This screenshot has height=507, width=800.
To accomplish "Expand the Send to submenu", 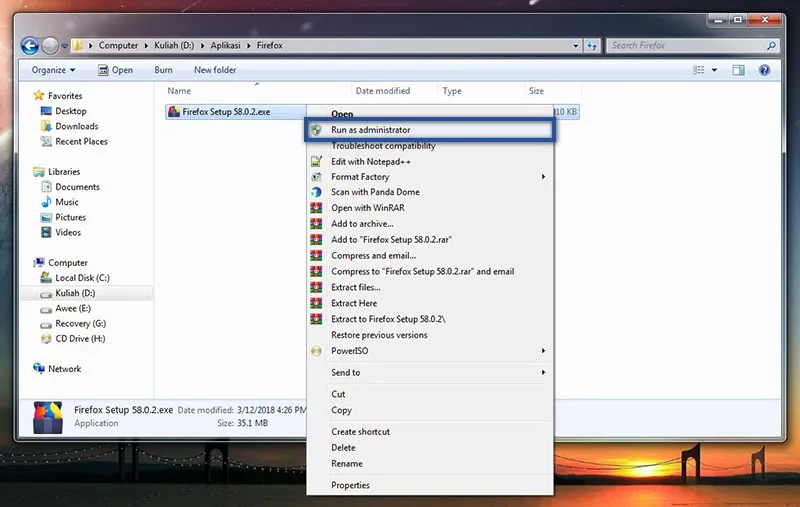I will [430, 372].
